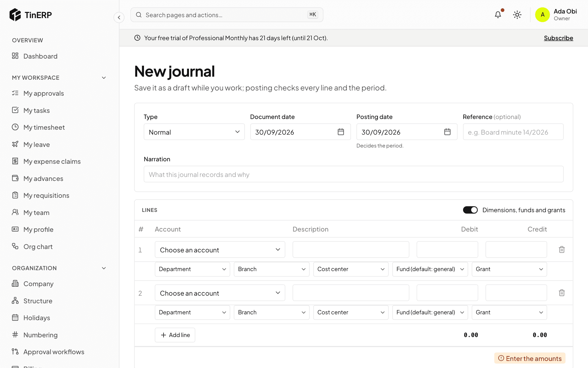Switch theme with the sun icon
The width and height of the screenshot is (588, 368).
[x=517, y=15]
